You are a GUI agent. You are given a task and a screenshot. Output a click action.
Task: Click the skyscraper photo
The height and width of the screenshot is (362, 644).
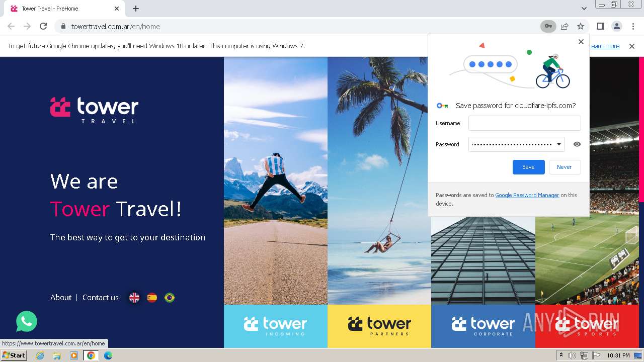point(483,260)
